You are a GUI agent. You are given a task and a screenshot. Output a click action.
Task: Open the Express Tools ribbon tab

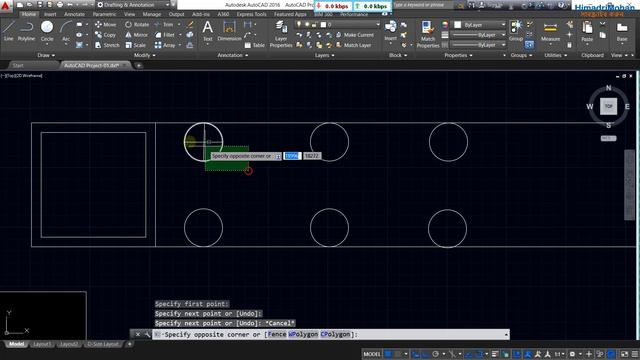point(251,14)
